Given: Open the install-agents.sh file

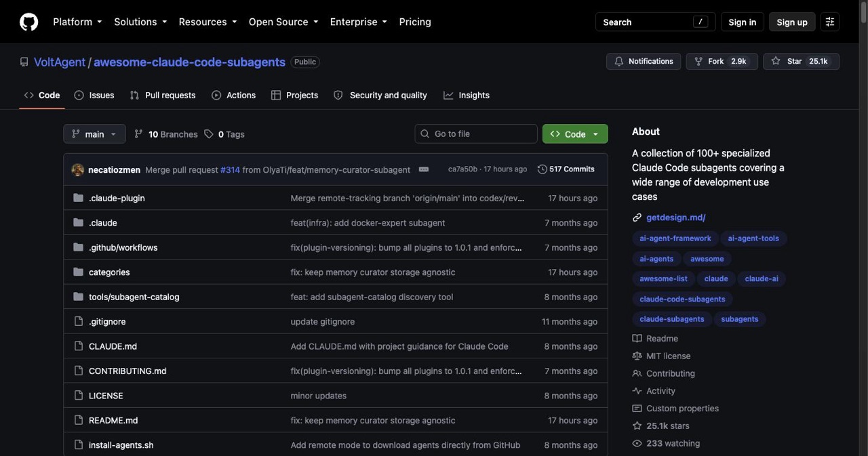Looking at the screenshot, I should (121, 445).
